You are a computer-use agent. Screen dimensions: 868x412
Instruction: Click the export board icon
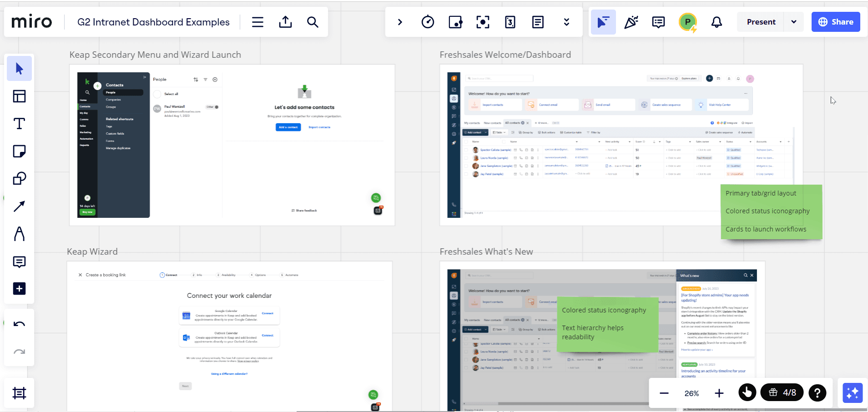click(x=285, y=22)
